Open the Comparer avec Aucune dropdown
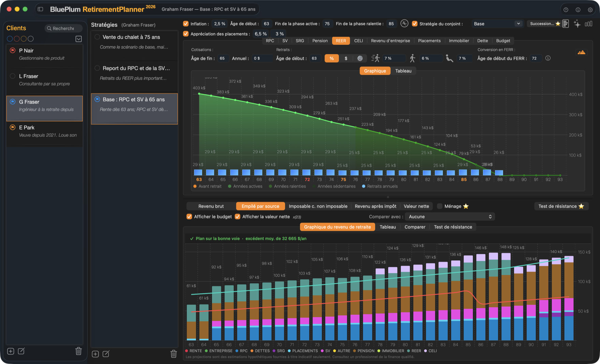The image size is (600, 364). [x=450, y=217]
